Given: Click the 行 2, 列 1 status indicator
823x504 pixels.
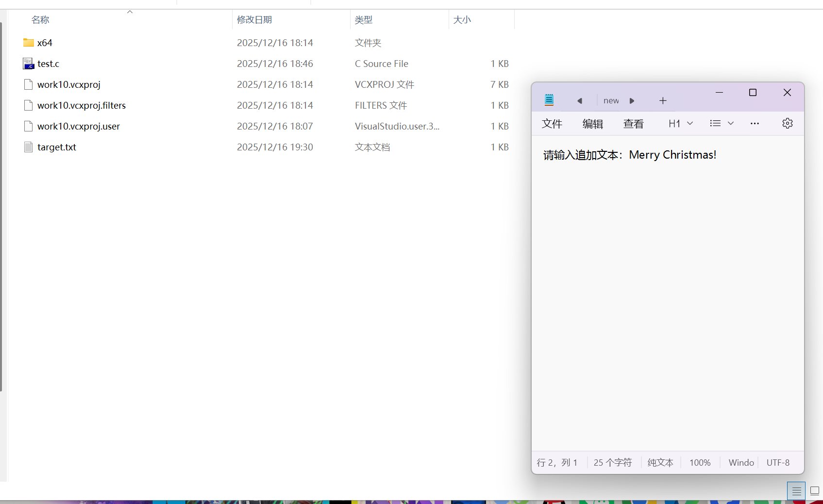Looking at the screenshot, I should pyautogui.click(x=557, y=463).
